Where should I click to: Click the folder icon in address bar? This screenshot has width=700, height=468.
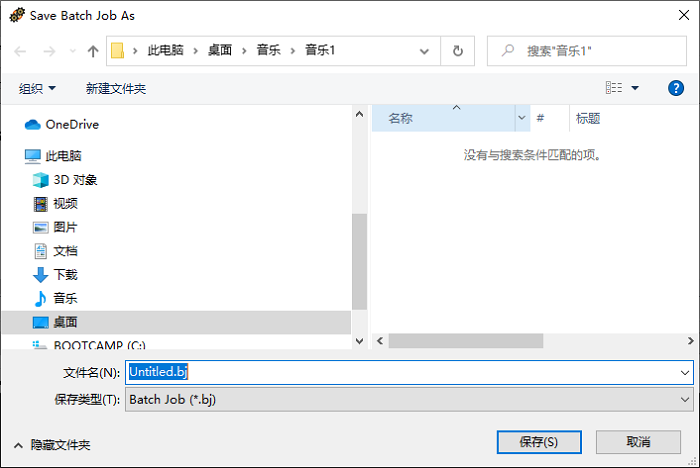(117, 50)
